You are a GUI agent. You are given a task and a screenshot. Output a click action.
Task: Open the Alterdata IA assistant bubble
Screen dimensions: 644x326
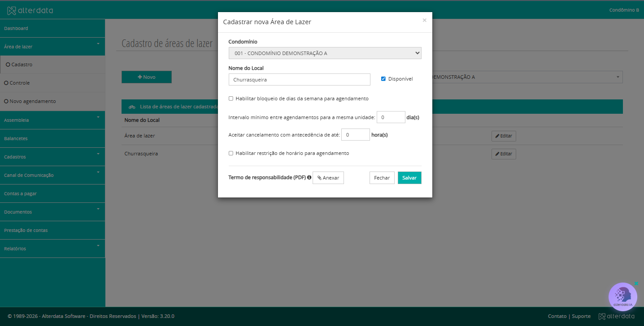622,296
